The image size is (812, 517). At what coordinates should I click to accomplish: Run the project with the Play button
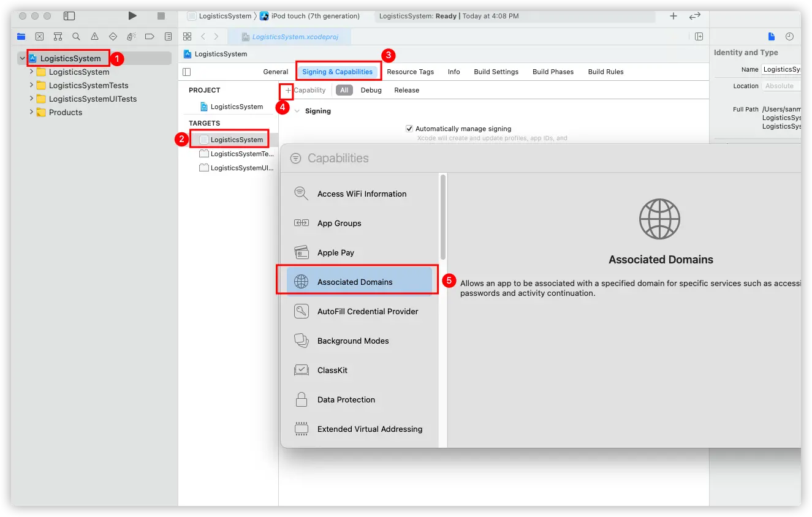pos(132,16)
